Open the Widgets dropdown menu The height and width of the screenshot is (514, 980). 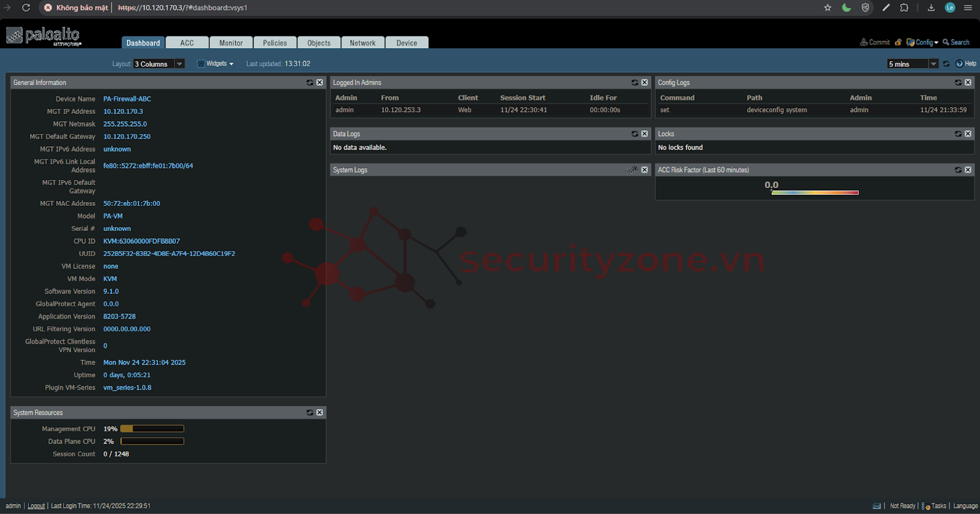click(x=215, y=64)
